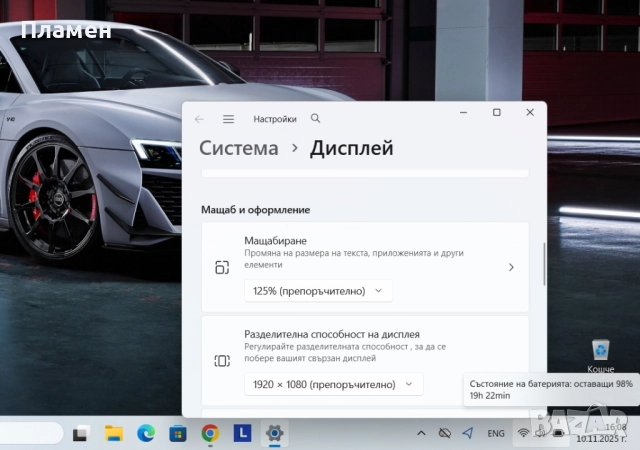Open the Settings hamburger navigation menu
Viewport: 640px width, 450px height.
point(229,119)
